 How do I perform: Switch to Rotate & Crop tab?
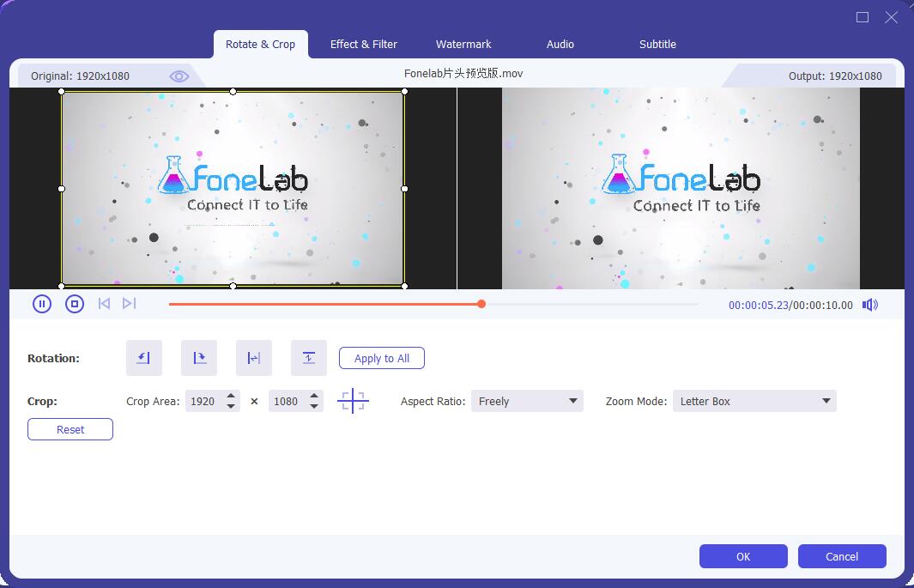[x=261, y=45]
